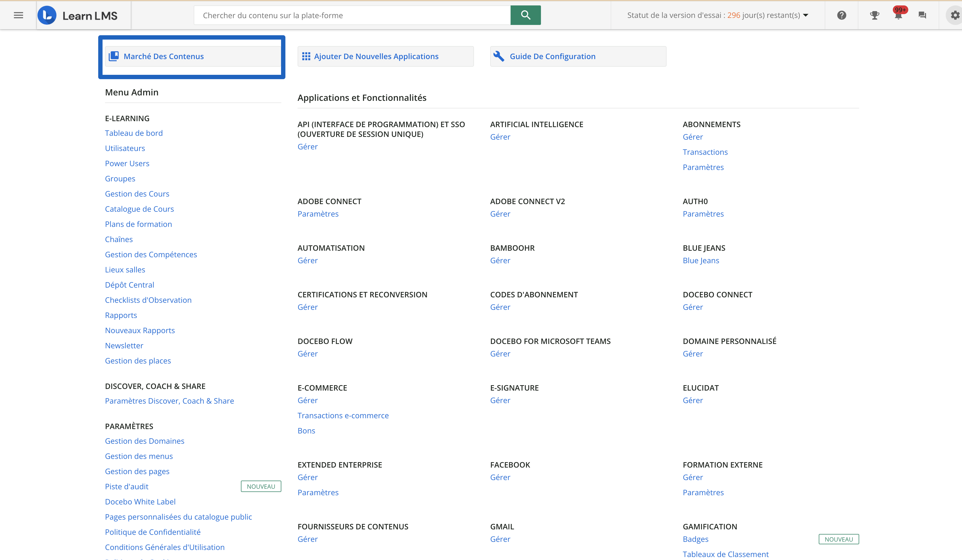Open Marché Des Contenus
The image size is (962, 560).
tap(193, 56)
